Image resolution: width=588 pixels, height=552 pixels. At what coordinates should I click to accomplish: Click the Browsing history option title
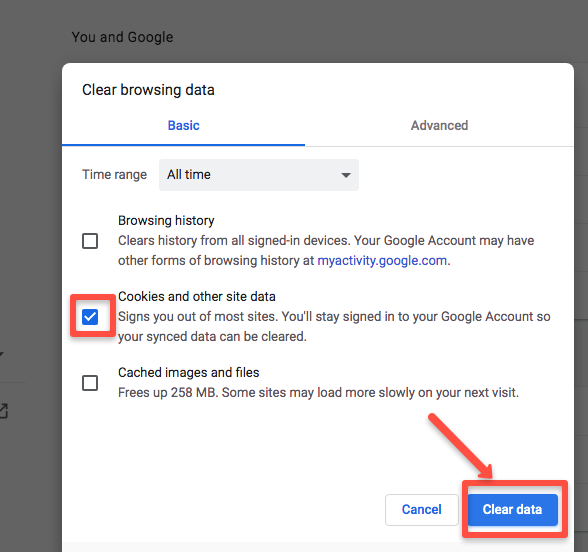coord(166,220)
